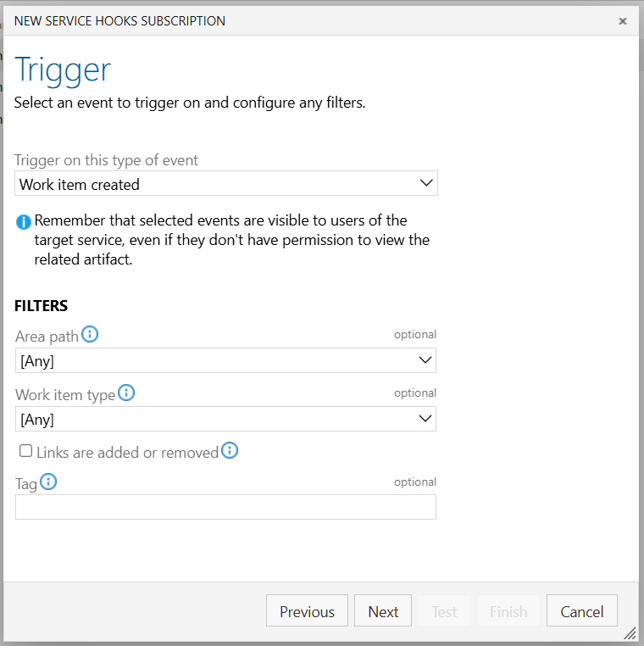This screenshot has width=644, height=646.
Task: Click the Tag info icon
Action: pos(48,482)
